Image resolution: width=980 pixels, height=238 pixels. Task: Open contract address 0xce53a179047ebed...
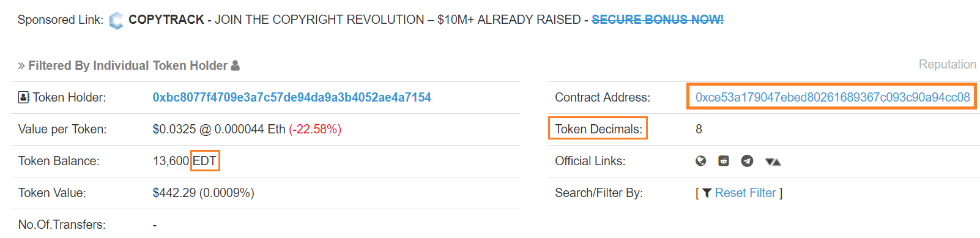(833, 97)
